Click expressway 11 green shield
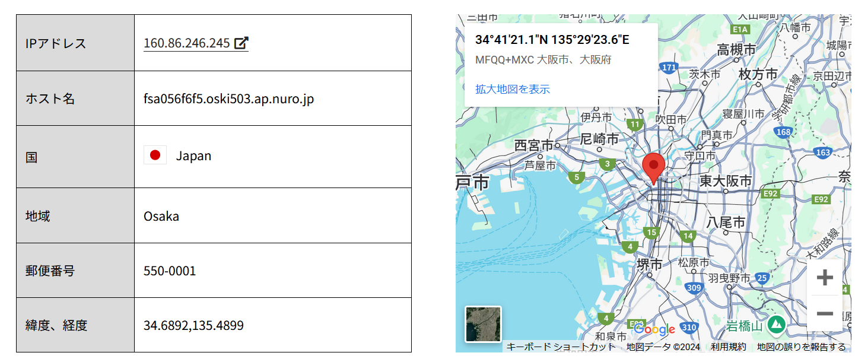Screen dimensions: 868x359 point(635,125)
